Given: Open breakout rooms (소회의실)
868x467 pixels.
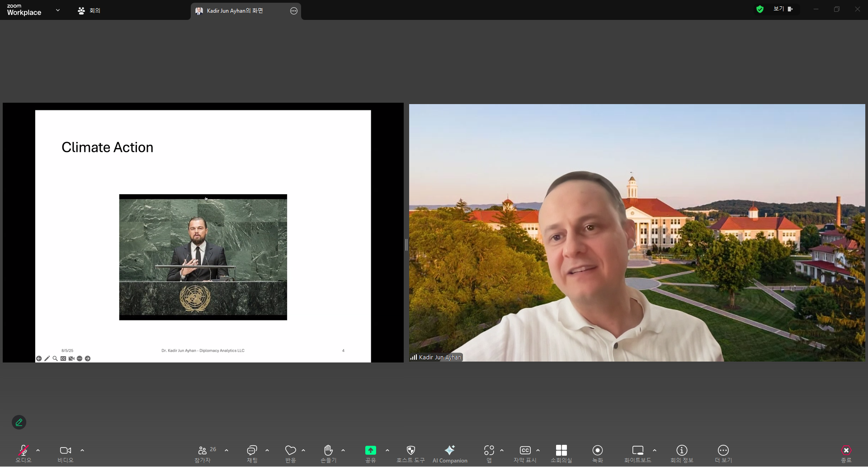Looking at the screenshot, I should [561, 453].
